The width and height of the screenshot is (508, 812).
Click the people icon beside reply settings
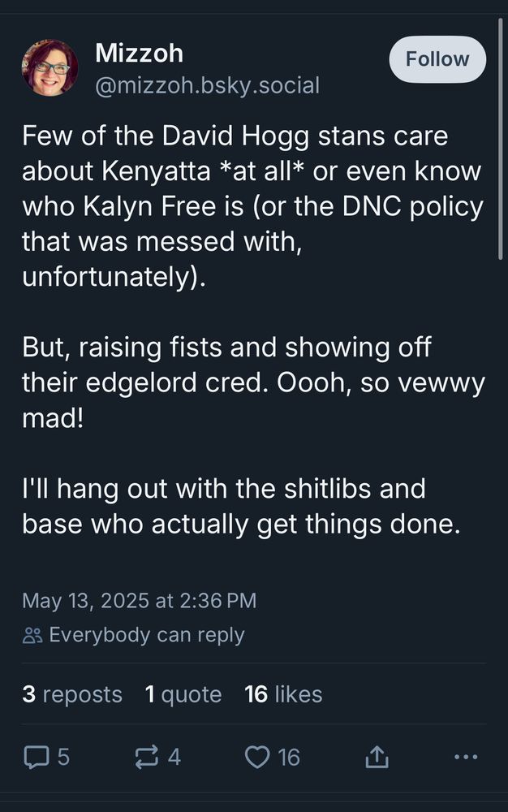(x=32, y=635)
